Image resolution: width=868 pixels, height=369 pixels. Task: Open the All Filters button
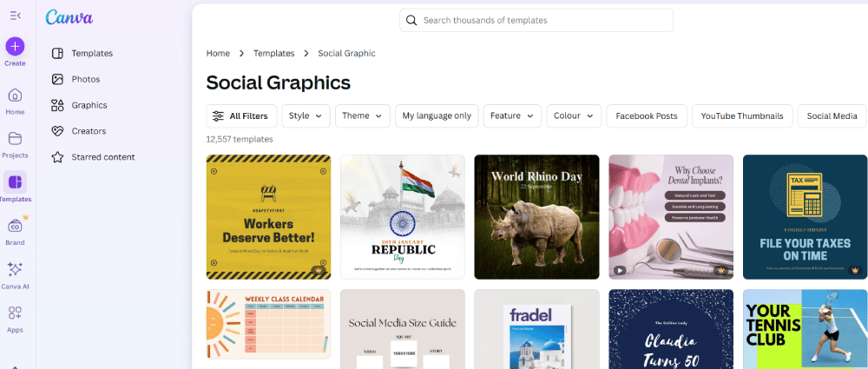pyautogui.click(x=241, y=115)
